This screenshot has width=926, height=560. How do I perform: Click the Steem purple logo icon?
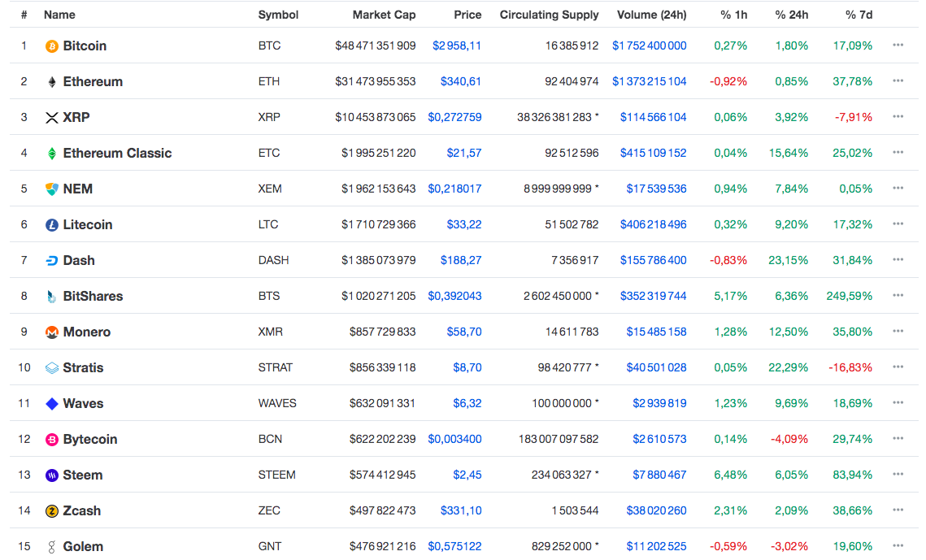[x=52, y=475]
